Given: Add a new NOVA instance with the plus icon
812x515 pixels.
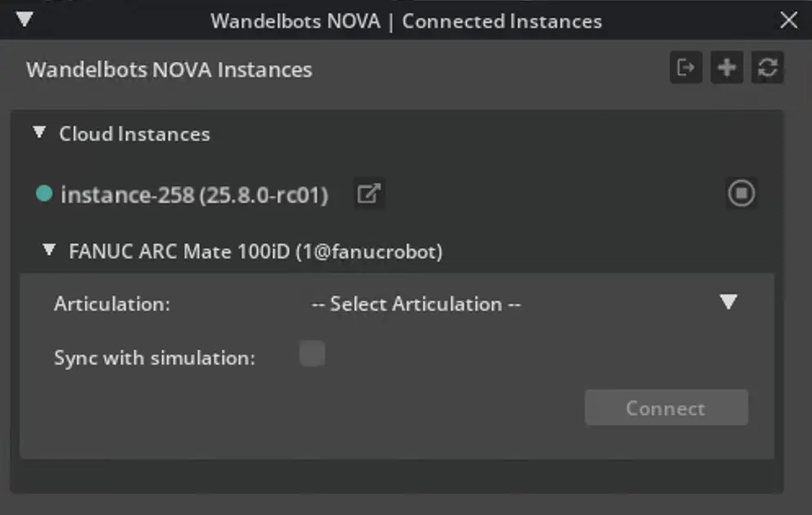Looking at the screenshot, I should [x=726, y=68].
